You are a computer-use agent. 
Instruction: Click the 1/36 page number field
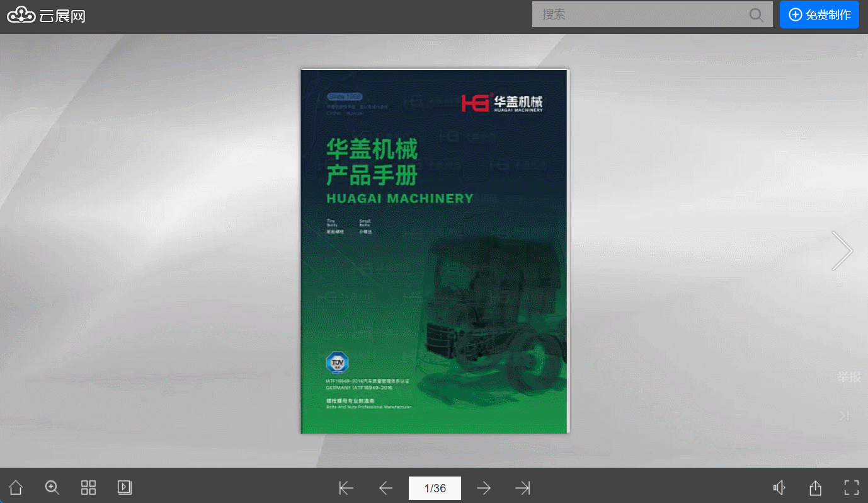tap(435, 488)
